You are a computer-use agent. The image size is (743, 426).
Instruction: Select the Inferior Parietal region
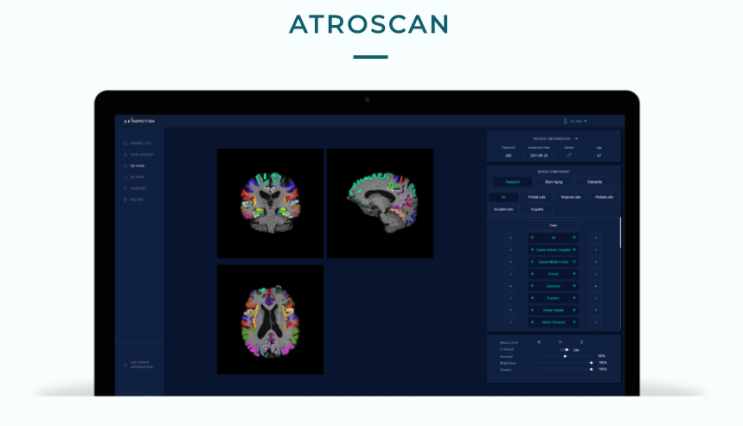[x=553, y=310]
